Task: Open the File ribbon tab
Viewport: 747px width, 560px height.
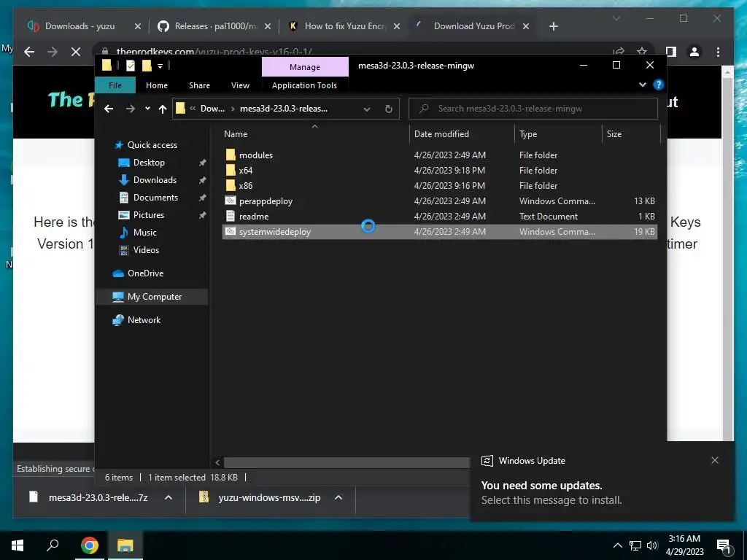Action: tap(115, 85)
